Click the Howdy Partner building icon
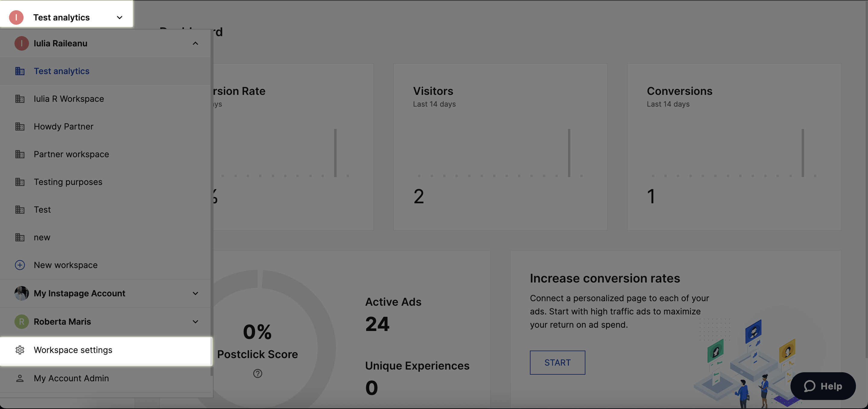 pos(20,126)
